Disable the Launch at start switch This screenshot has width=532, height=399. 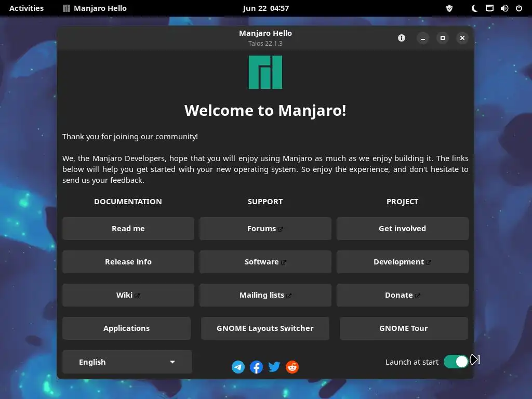pyautogui.click(x=456, y=362)
